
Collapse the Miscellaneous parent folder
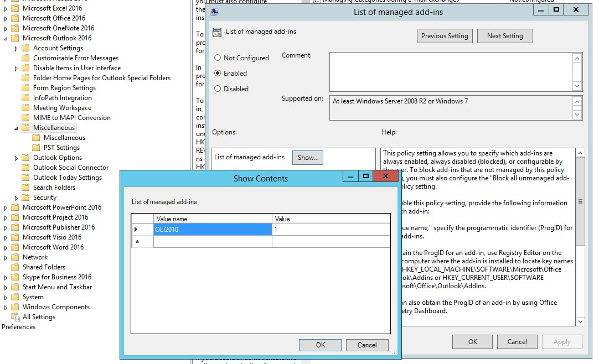pos(16,128)
